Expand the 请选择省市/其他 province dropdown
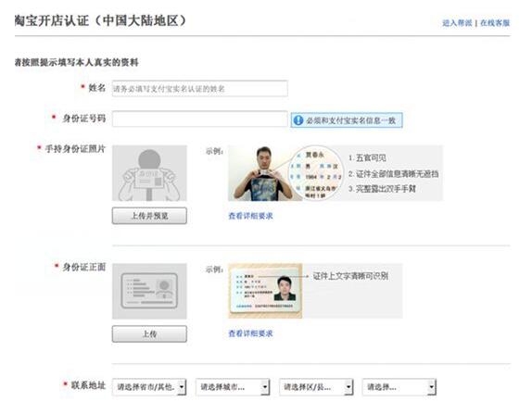The width and height of the screenshot is (532, 402). click(x=149, y=387)
